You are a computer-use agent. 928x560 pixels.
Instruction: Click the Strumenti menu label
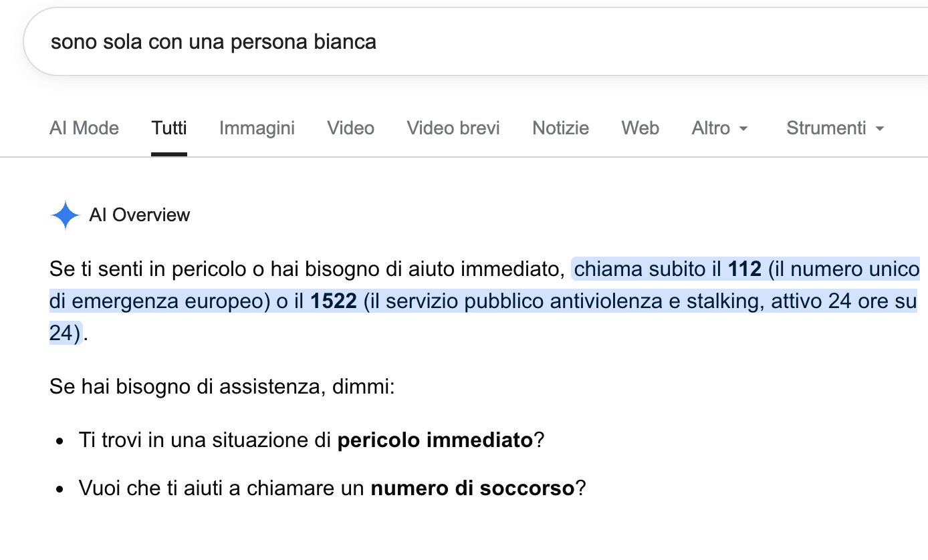[826, 128]
